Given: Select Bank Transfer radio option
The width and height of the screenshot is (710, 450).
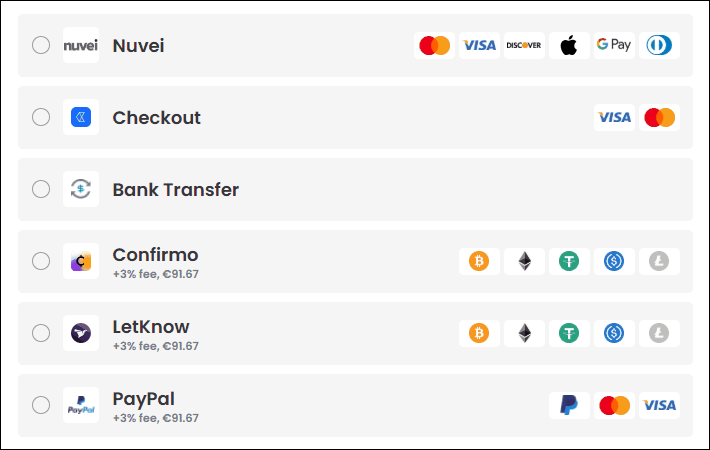Looking at the screenshot, I should coord(41,189).
